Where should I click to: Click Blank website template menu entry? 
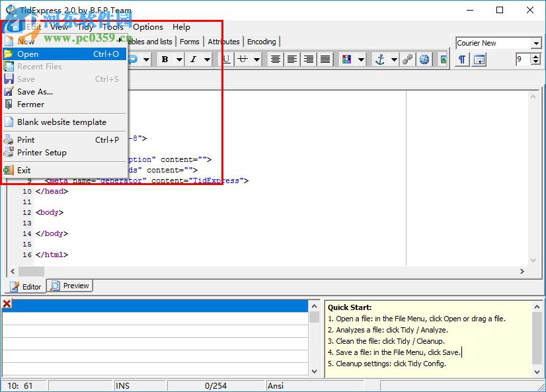tap(61, 122)
